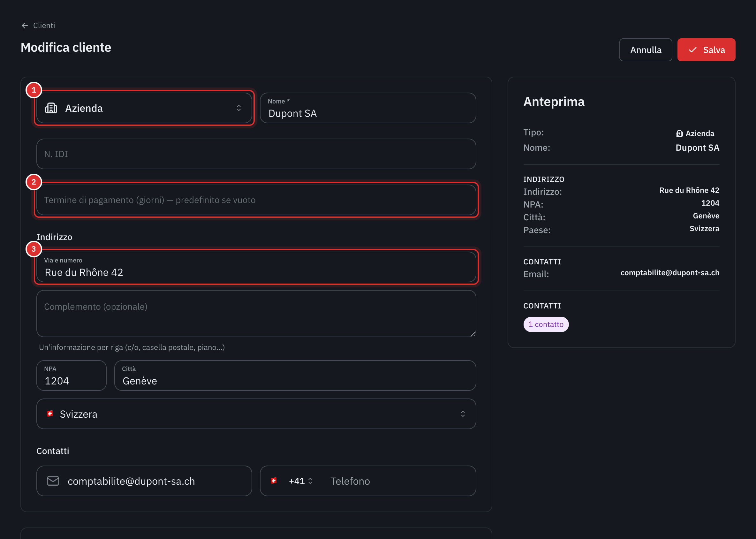Click the Swiss flag in the country selector
The height and width of the screenshot is (539, 756).
50,414
